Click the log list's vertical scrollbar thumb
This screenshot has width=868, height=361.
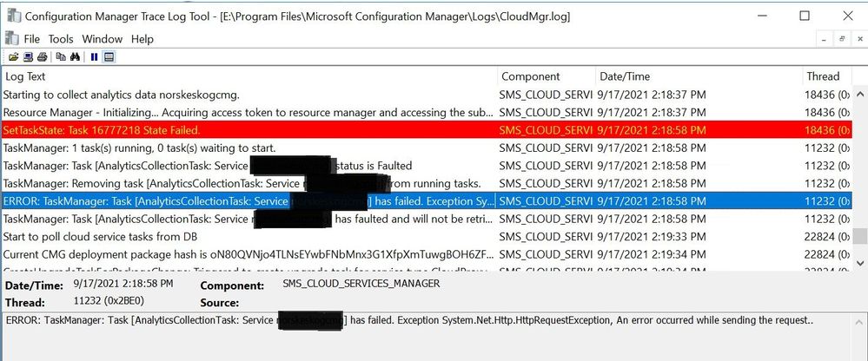pyautogui.click(x=859, y=236)
